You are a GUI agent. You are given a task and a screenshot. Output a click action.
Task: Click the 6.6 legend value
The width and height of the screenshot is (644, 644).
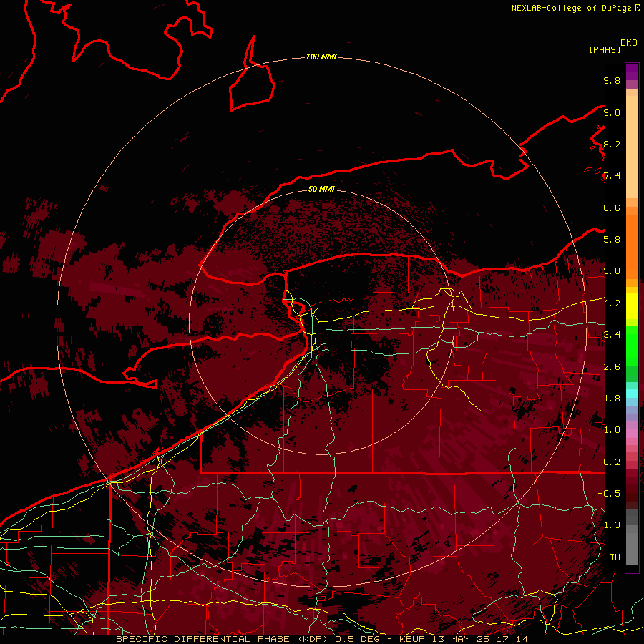pos(612,208)
